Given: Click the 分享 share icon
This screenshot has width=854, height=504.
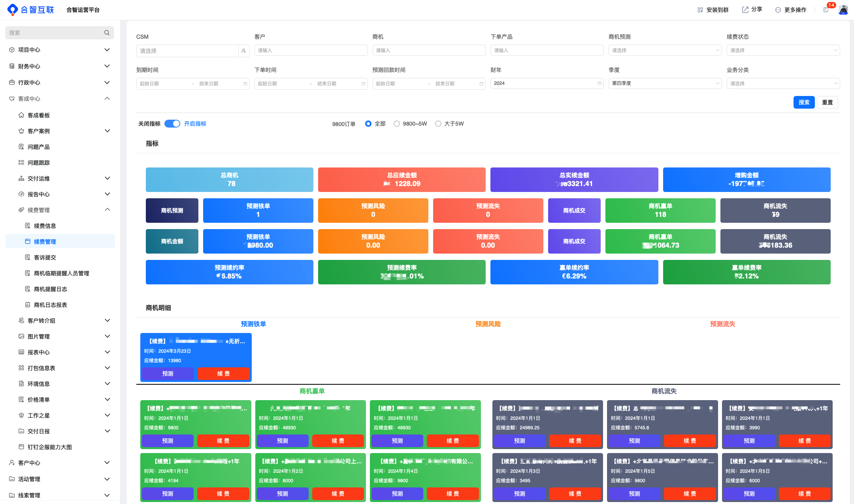Looking at the screenshot, I should tap(745, 10).
